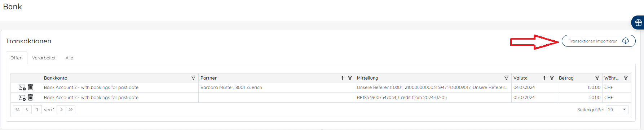
Task: Process the RF18539007547034 transaction icon
Action: (x=22, y=98)
